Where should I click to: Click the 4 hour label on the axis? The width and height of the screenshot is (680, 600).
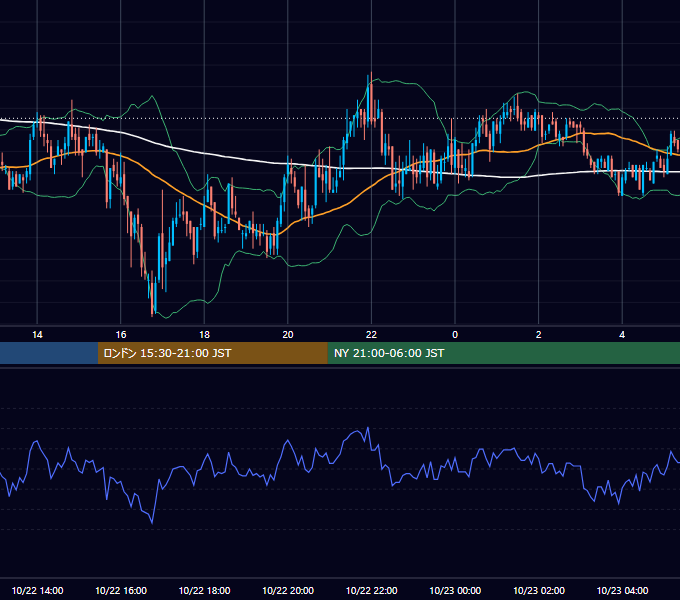pyautogui.click(x=622, y=335)
